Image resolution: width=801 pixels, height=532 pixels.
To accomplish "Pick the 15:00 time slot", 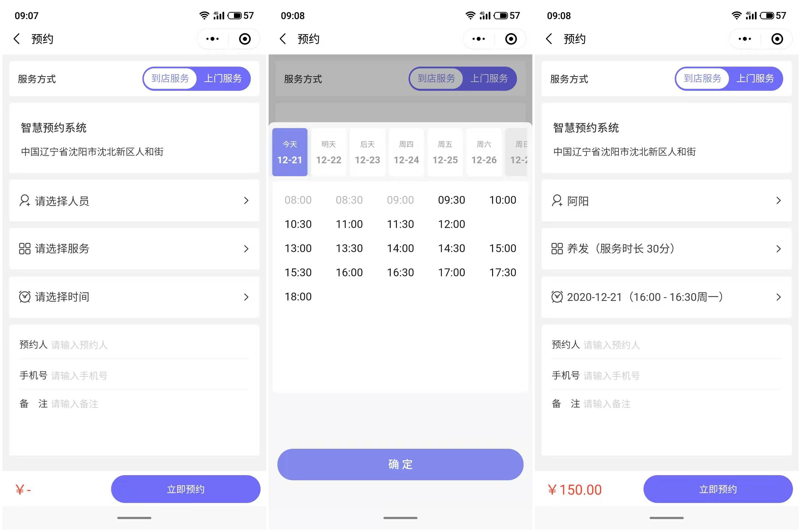I will click(x=503, y=248).
